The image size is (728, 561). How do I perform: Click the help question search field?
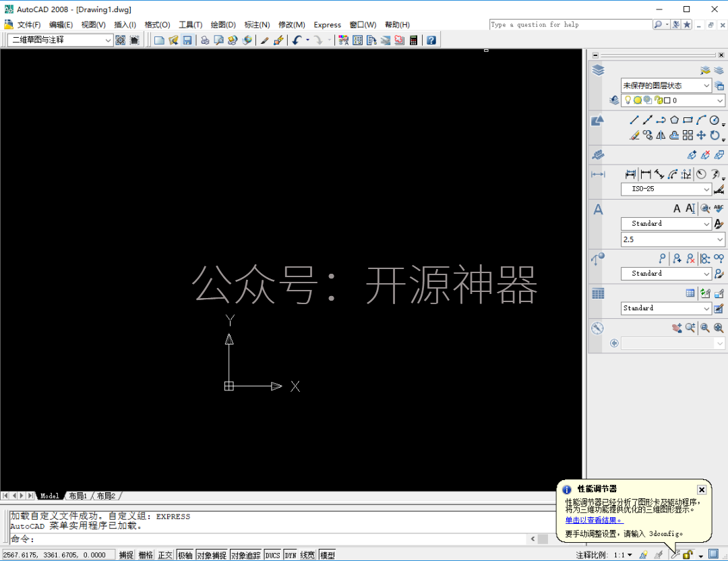[x=571, y=25]
